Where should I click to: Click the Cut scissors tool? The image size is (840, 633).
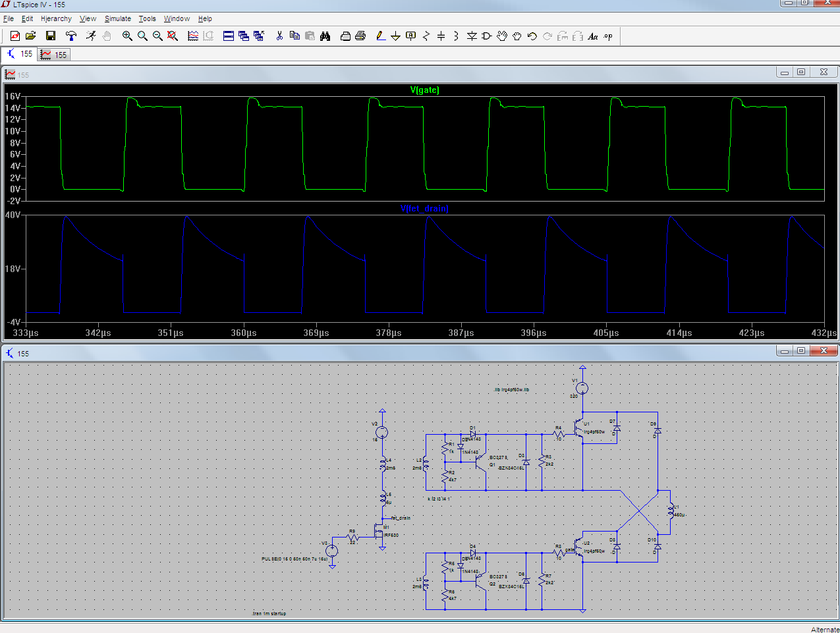tap(279, 36)
